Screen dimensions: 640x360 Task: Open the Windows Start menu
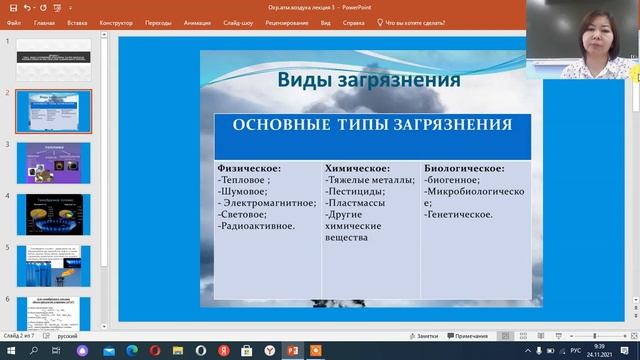pyautogui.click(x=11, y=351)
